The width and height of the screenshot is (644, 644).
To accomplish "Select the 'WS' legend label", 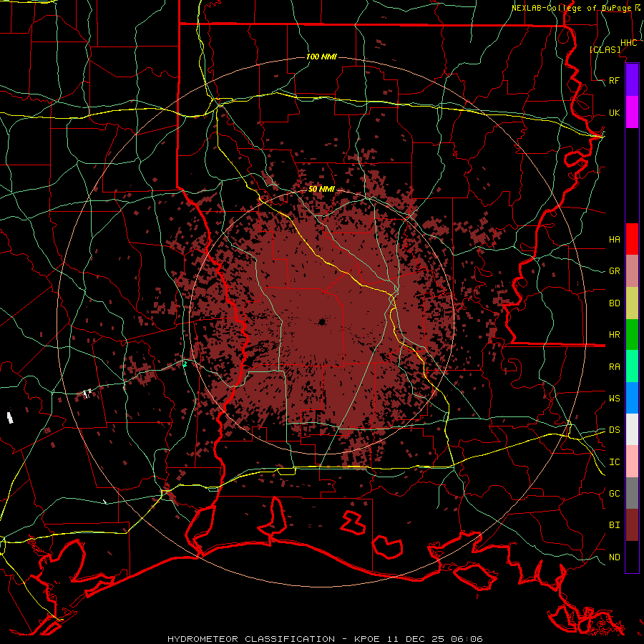I will (x=614, y=398).
